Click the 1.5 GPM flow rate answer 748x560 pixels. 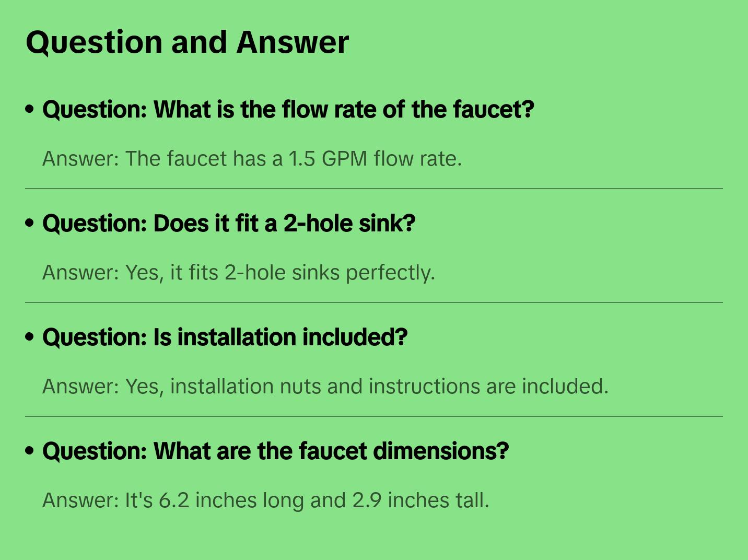pos(252,159)
